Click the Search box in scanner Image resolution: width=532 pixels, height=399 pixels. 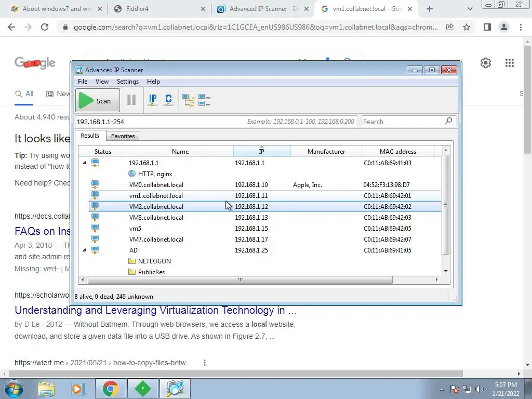(403, 122)
